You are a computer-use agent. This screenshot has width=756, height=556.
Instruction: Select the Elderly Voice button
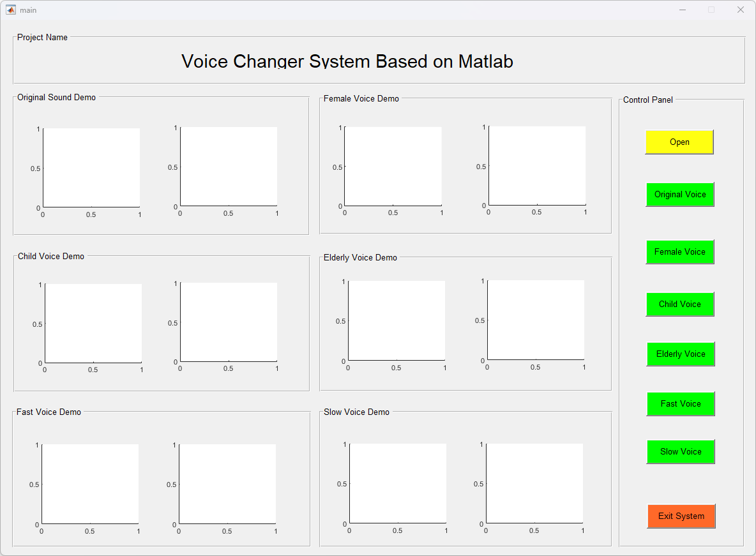pyautogui.click(x=680, y=354)
